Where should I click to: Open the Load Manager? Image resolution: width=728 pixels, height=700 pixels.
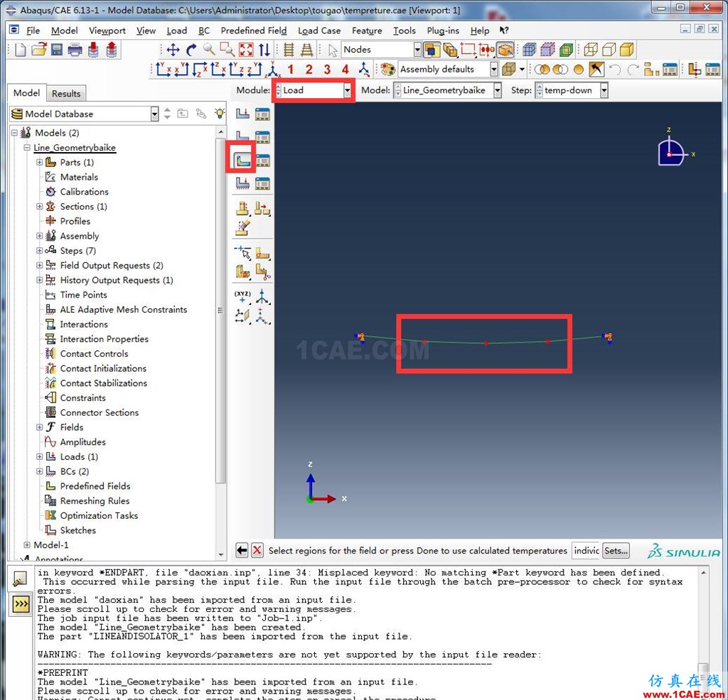point(262,114)
